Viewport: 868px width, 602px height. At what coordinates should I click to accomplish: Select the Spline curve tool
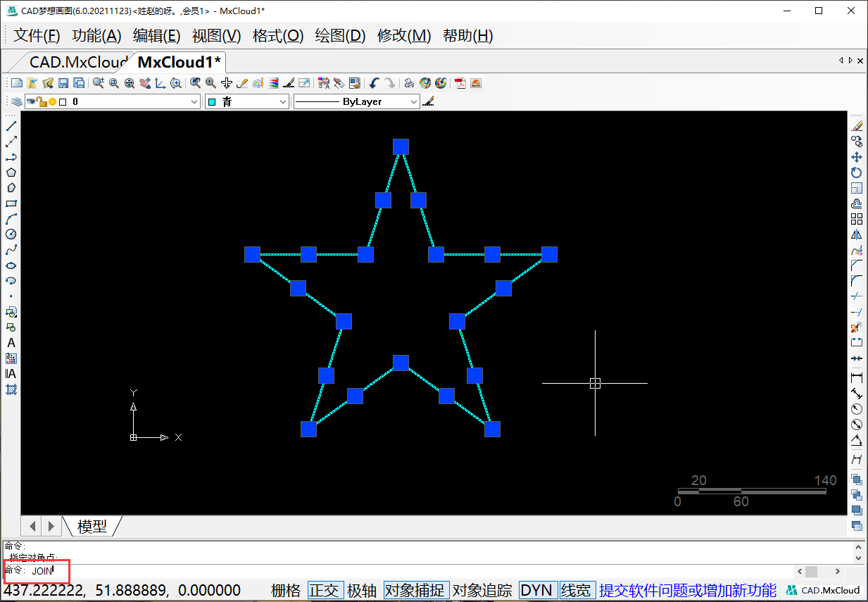click(x=11, y=250)
